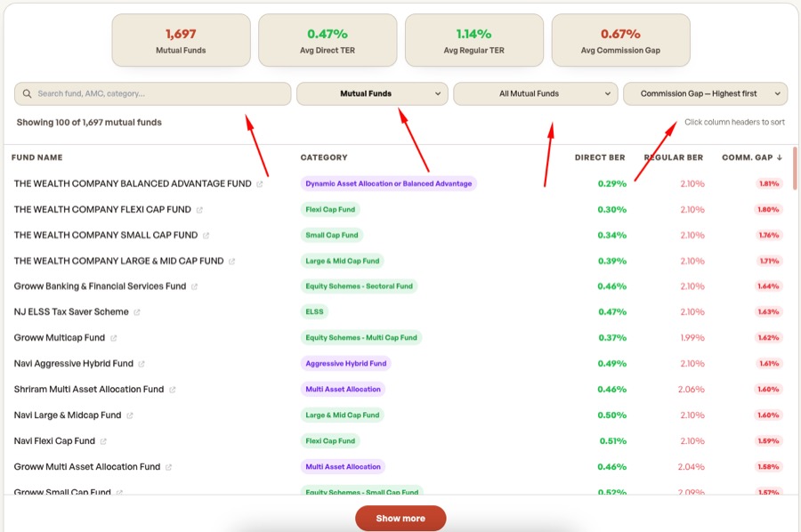The height and width of the screenshot is (532, 801).
Task: Open Shriram Multi Asset Allocation Fund link
Action: (89, 390)
